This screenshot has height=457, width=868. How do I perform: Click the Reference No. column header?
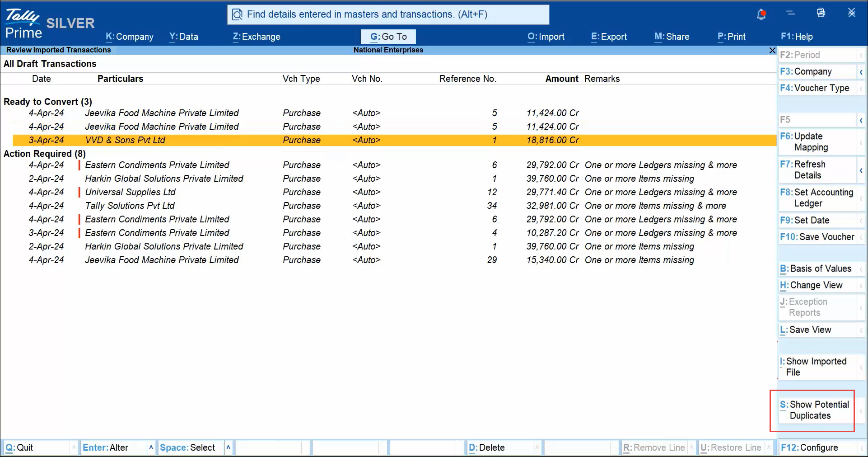coord(468,79)
